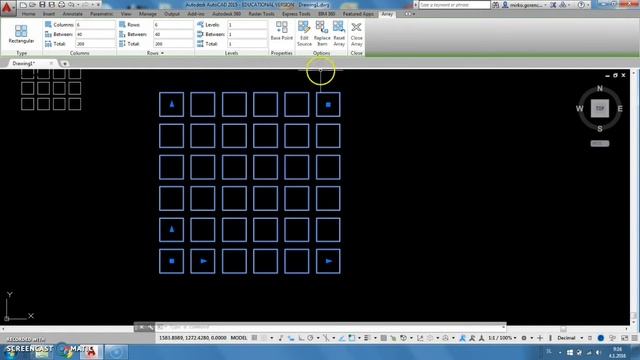640x360 pixels.
Task: Click the TOP face of the ViewCube
Action: [x=600, y=108]
